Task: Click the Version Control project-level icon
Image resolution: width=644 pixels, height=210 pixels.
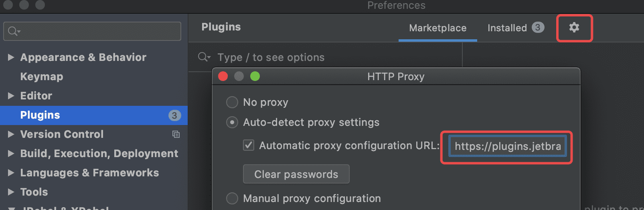Action: click(176, 134)
